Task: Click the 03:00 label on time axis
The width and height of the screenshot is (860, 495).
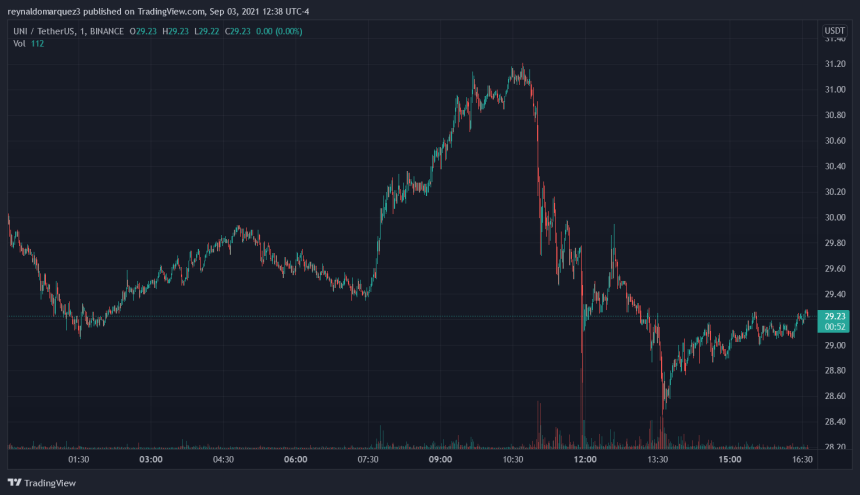Action: click(151, 460)
